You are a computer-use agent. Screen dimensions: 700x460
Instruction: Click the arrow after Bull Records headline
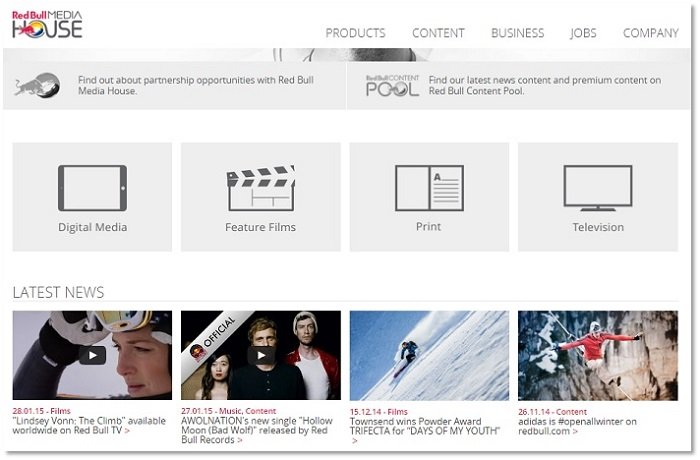point(240,440)
